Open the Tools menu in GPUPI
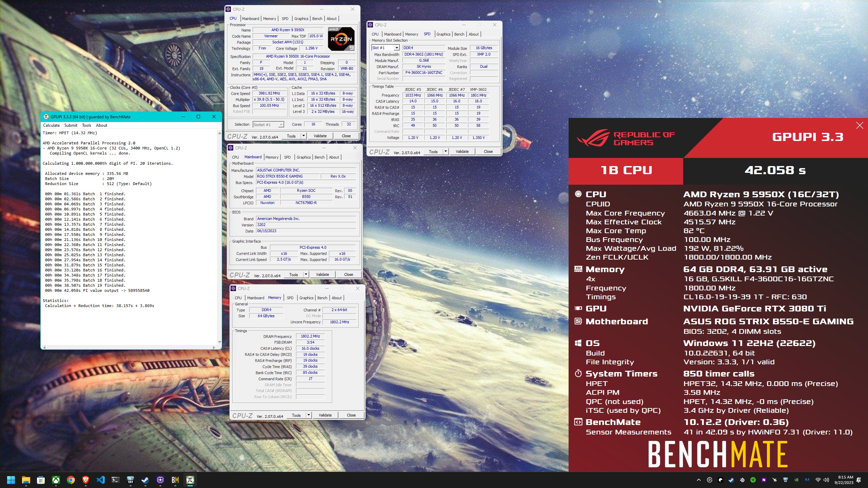Image resolution: width=868 pixels, height=488 pixels. (x=87, y=125)
